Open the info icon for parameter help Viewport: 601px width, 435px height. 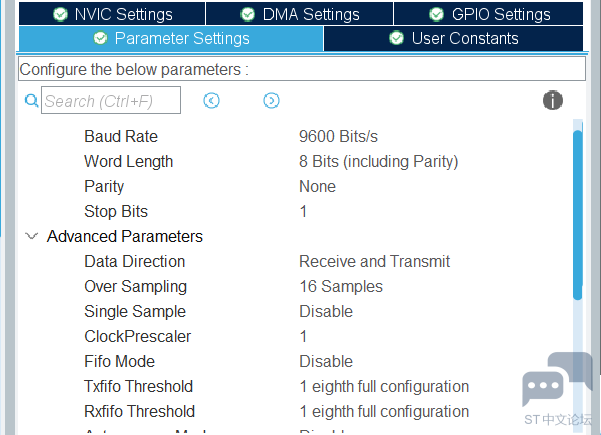(553, 100)
